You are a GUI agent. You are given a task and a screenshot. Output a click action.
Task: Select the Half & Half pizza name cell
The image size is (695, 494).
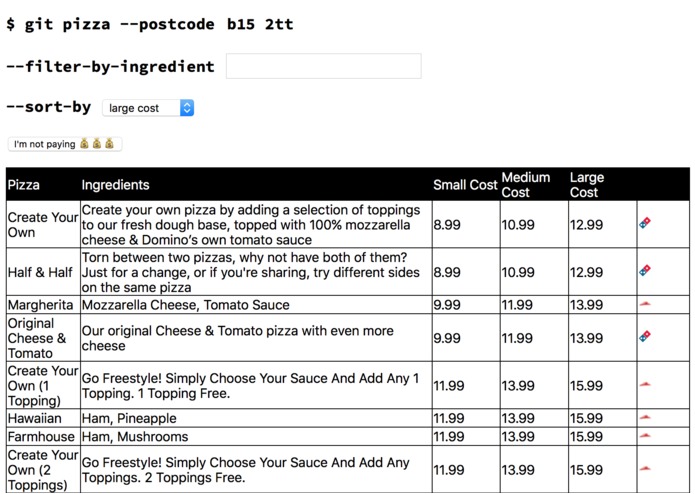click(43, 272)
